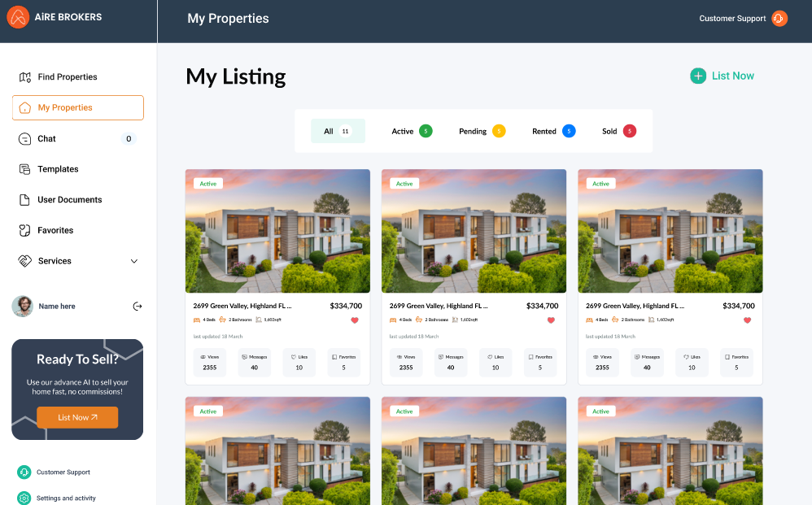Open the Favorites sidebar icon
Viewport: 812px width, 505px height.
pos(25,230)
